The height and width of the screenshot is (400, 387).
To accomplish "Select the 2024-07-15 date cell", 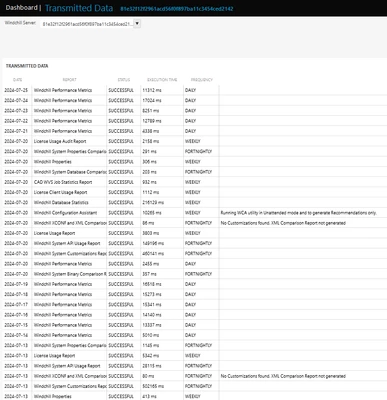I will point(16,325).
